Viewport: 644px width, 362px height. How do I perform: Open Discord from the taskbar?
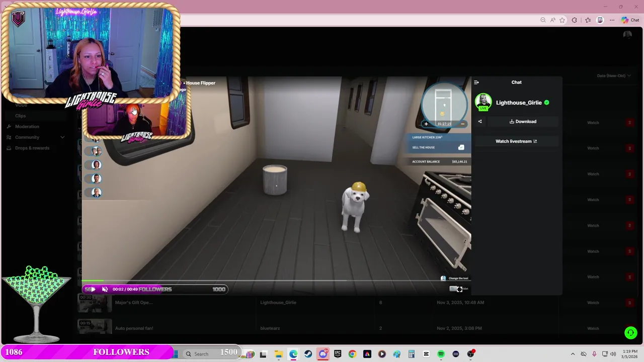(x=323, y=354)
